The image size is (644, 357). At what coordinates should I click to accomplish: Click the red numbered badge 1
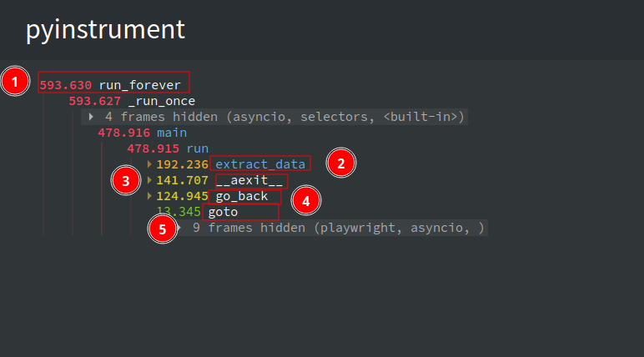[x=15, y=82]
